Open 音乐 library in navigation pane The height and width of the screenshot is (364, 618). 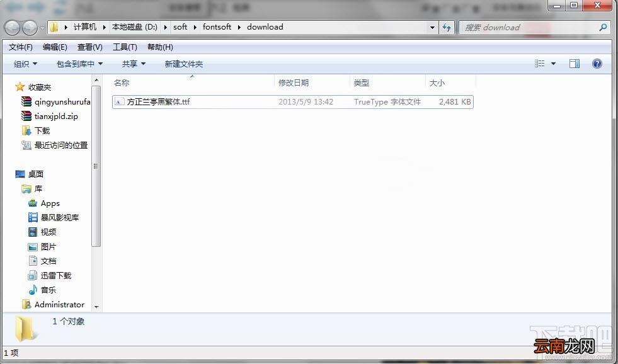[48, 290]
